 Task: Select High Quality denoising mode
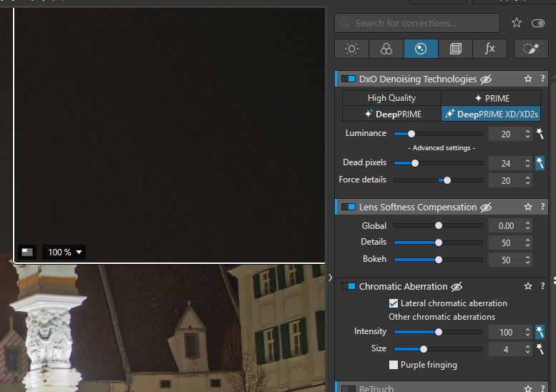391,98
